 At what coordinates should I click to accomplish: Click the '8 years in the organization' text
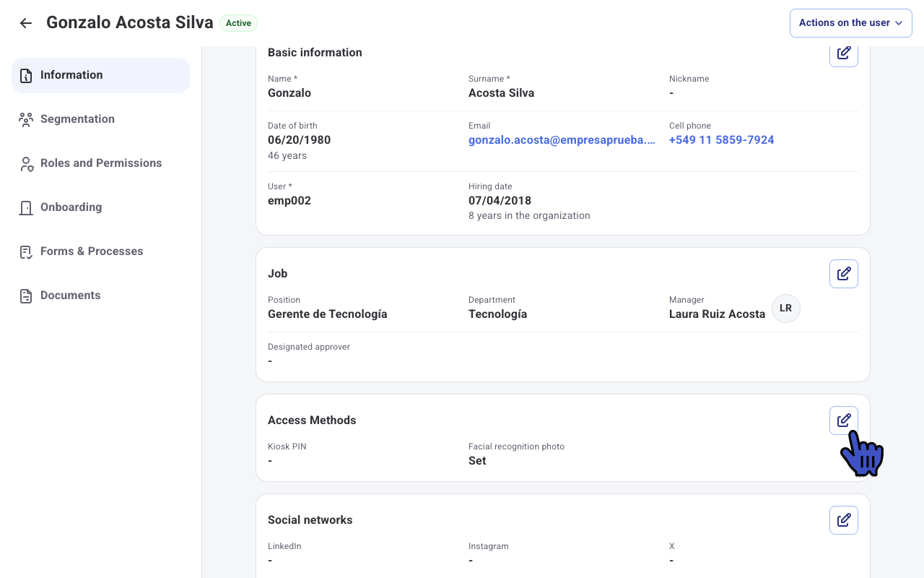pyautogui.click(x=529, y=215)
